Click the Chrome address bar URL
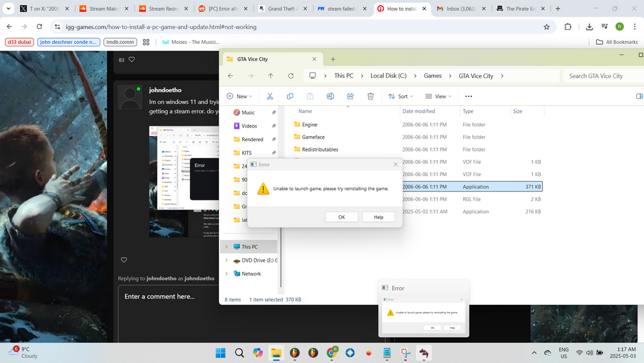This screenshot has height=363, width=644. coord(161,26)
